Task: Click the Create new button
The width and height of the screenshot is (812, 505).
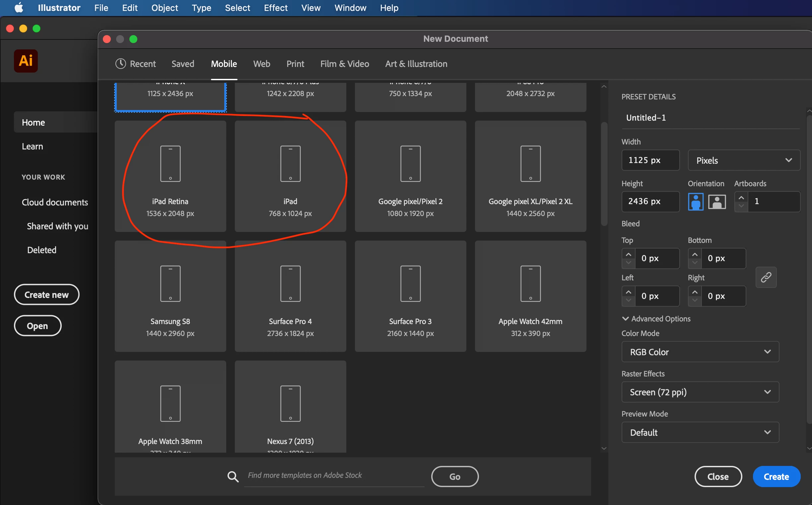Action: (46, 295)
